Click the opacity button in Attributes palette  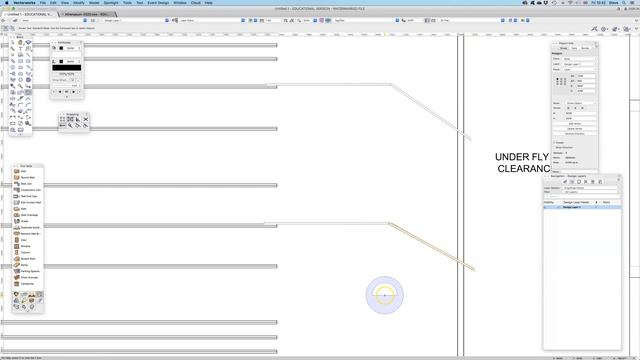67,74
